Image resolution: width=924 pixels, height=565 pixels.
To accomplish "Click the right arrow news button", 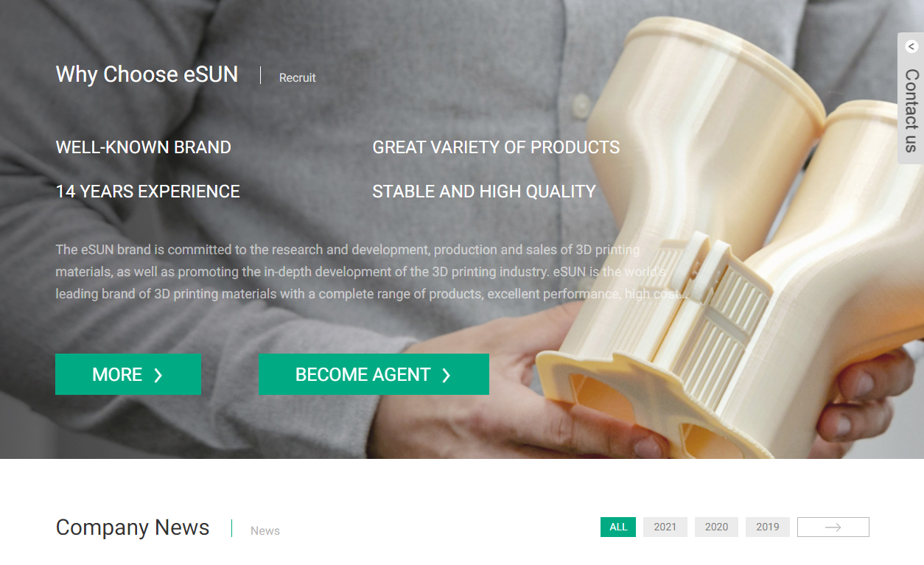I will [833, 527].
